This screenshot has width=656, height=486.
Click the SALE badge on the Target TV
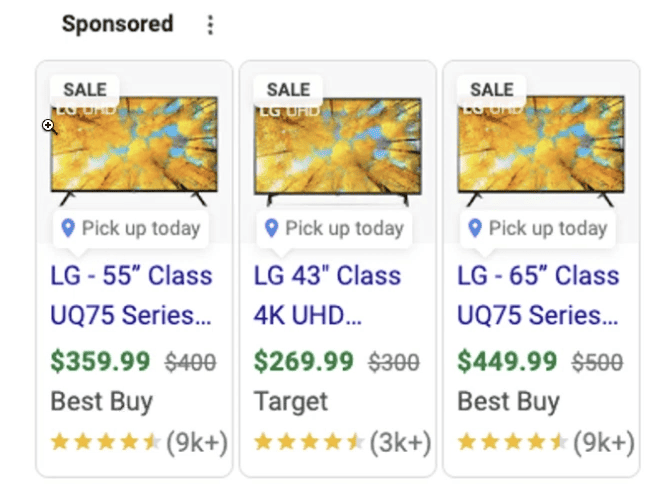[288, 90]
